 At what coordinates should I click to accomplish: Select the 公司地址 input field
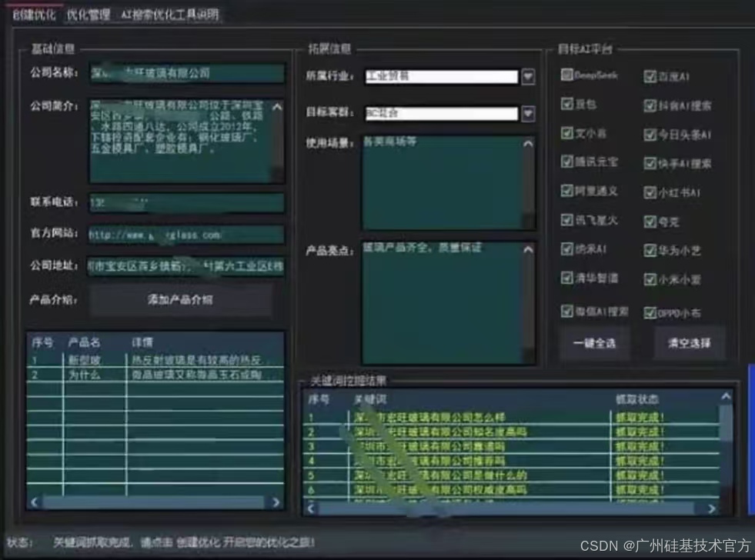click(185, 266)
